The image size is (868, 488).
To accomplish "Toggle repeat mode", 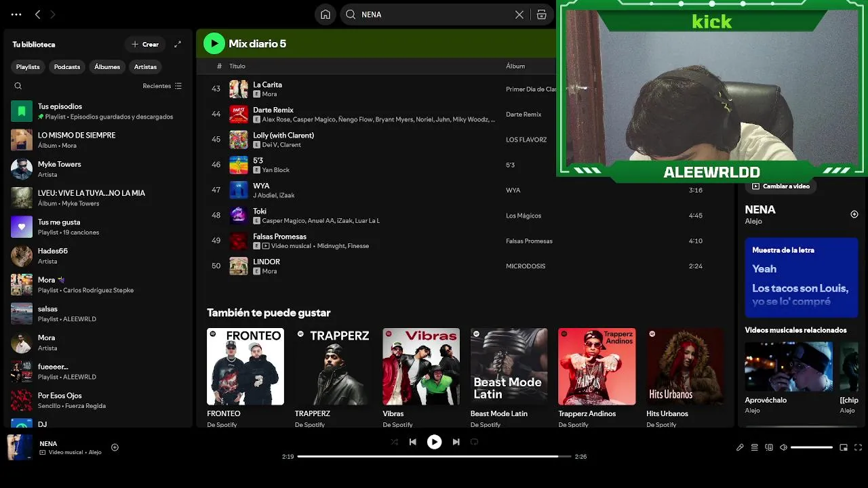I will point(474,442).
